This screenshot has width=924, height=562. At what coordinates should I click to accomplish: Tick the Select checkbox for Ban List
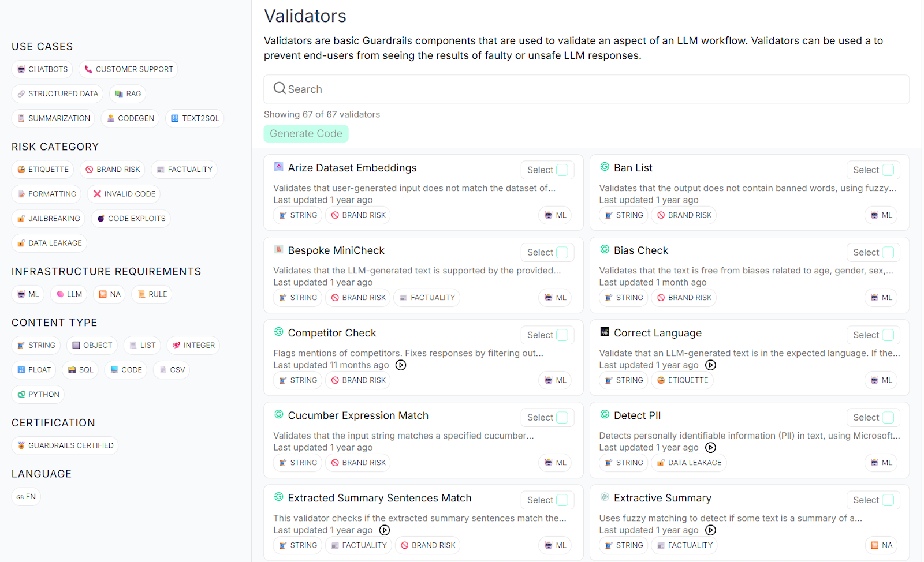click(x=888, y=170)
